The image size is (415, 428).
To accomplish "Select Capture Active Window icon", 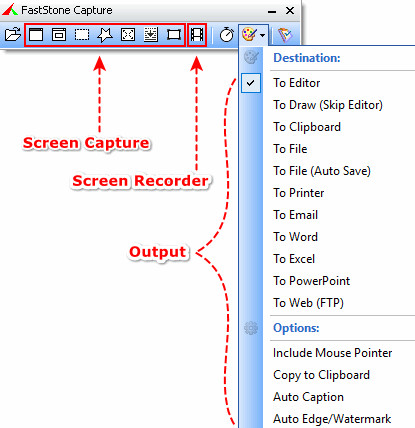I will (36, 34).
